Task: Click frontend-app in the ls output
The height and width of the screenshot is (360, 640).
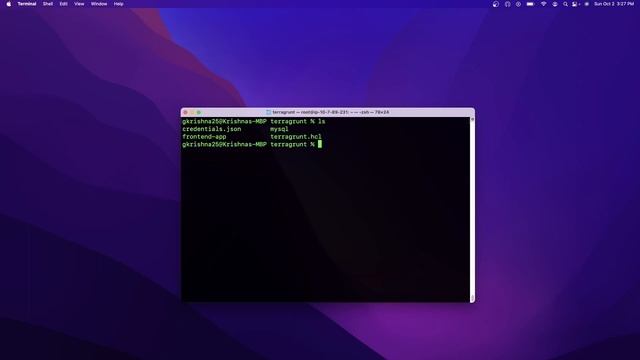Action: point(204,137)
